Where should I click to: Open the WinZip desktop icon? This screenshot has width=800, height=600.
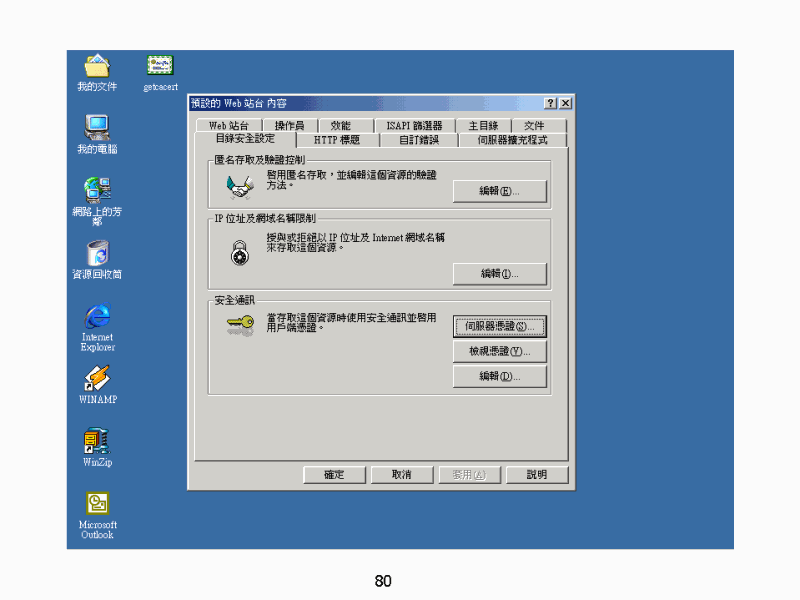pos(97,442)
